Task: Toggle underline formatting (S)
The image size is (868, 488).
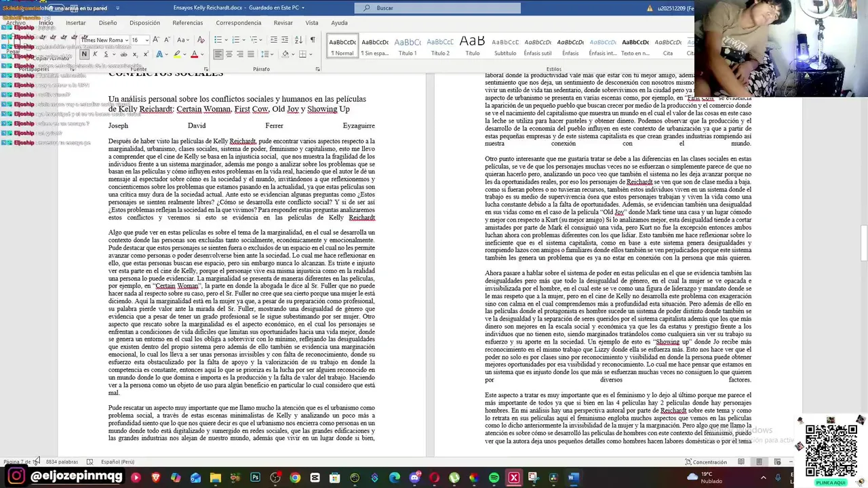Action: coord(106,54)
